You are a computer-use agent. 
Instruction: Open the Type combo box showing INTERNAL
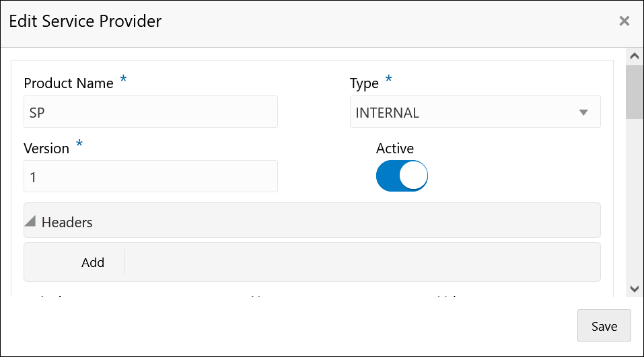(x=475, y=112)
